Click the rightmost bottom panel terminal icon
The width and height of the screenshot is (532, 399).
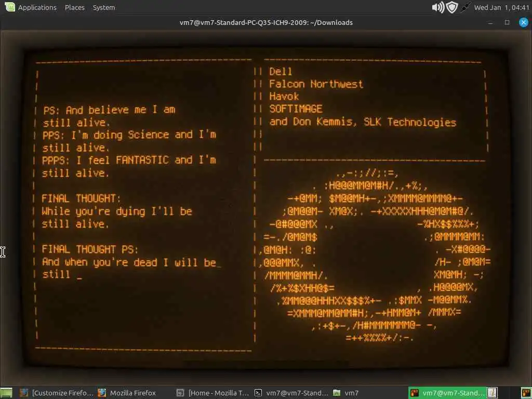(x=526, y=393)
